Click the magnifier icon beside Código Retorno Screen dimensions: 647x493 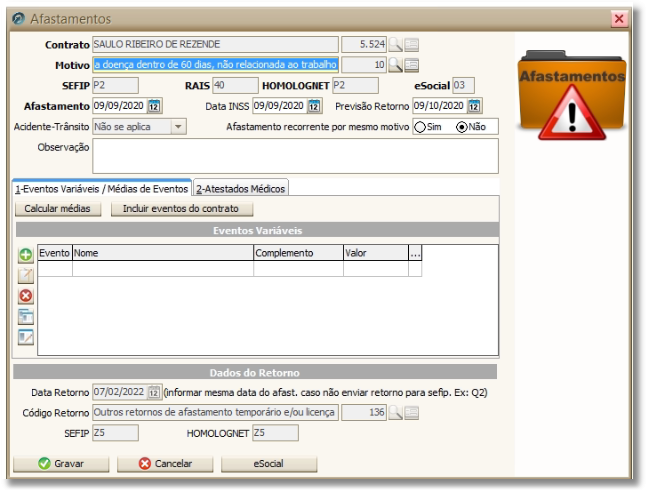pos(395,413)
